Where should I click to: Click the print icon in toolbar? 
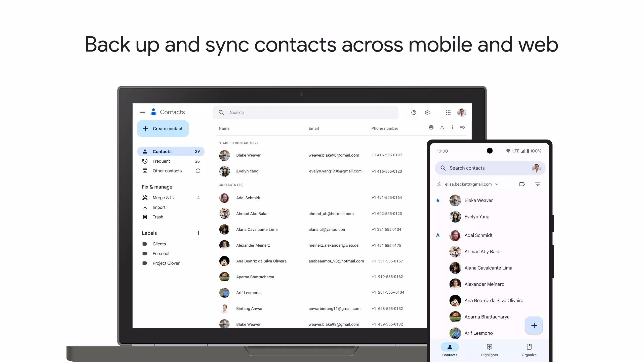click(x=431, y=128)
